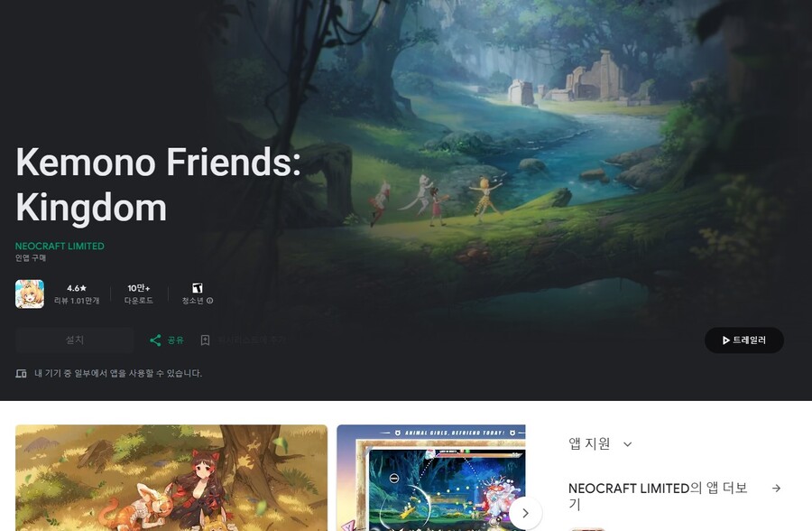Open the NEOCRAFT LIMITED developer link

[60, 247]
